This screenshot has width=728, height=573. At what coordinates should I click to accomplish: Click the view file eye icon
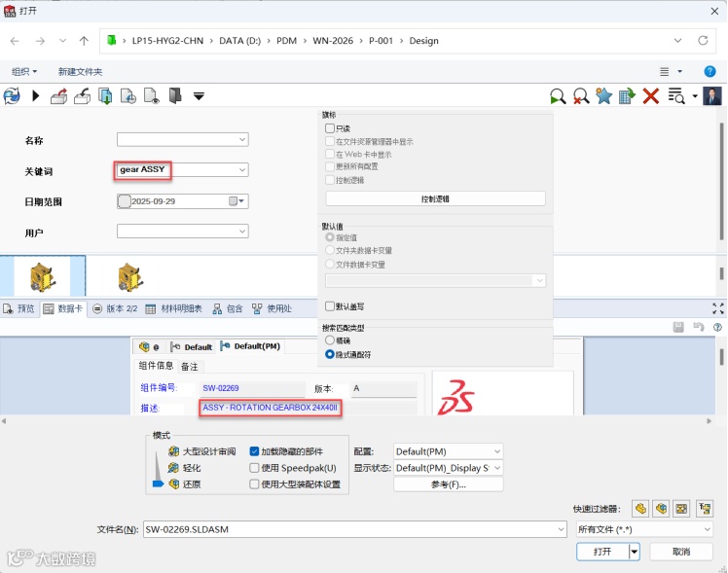coord(152,96)
